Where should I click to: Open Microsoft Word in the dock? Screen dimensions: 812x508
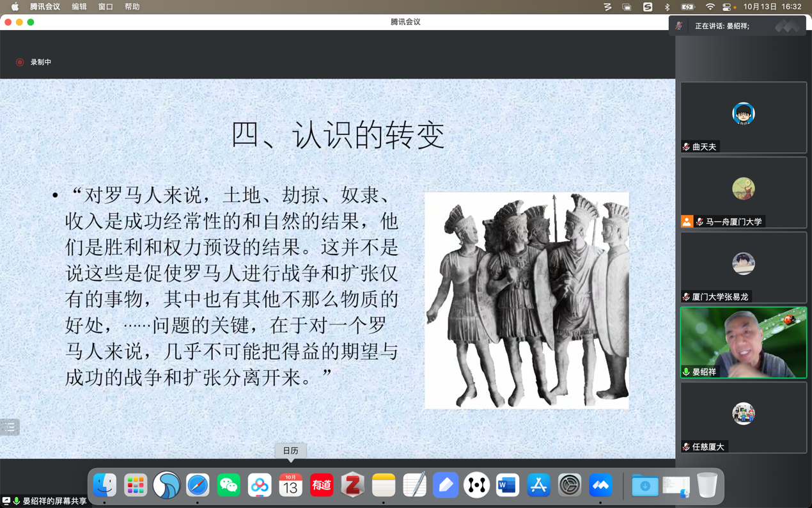click(507, 486)
